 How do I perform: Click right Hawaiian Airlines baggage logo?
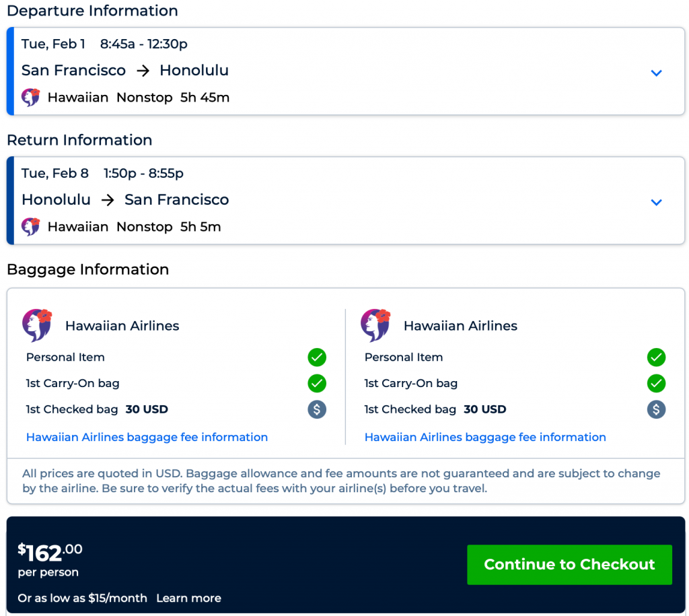coord(375,325)
